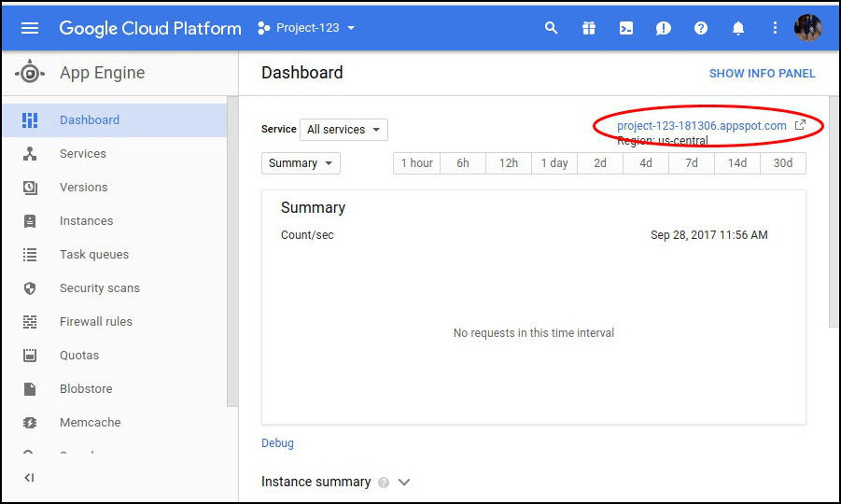Screen dimensions: 841x504
Task: Open Versions in the sidebar
Action: [114, 188]
